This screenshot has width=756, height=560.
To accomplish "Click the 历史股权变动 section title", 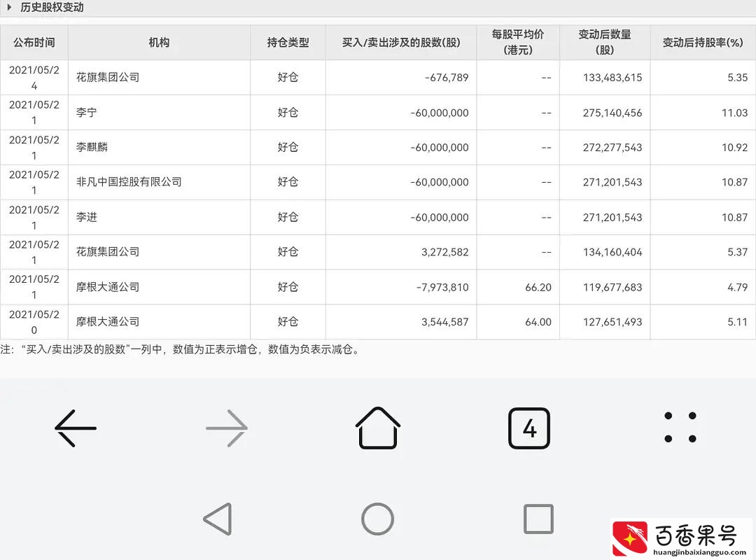I will pyautogui.click(x=52, y=7).
